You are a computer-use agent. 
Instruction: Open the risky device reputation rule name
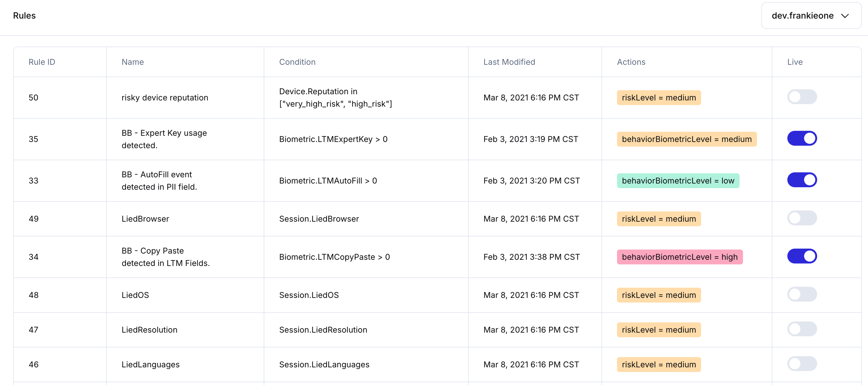coord(165,98)
